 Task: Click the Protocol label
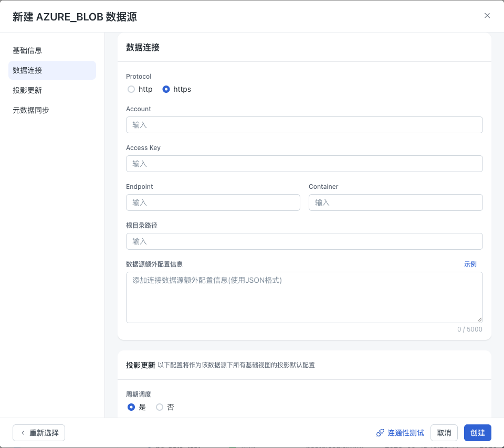coord(139,77)
